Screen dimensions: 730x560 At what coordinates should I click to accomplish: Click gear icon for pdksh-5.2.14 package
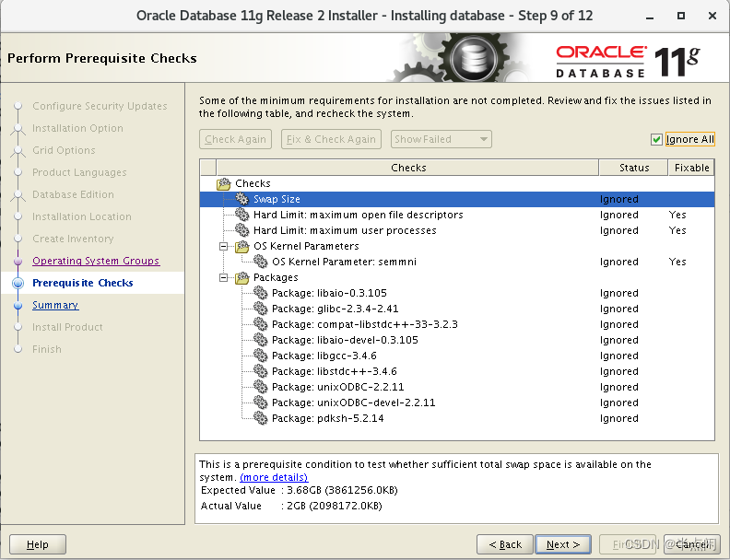260,418
